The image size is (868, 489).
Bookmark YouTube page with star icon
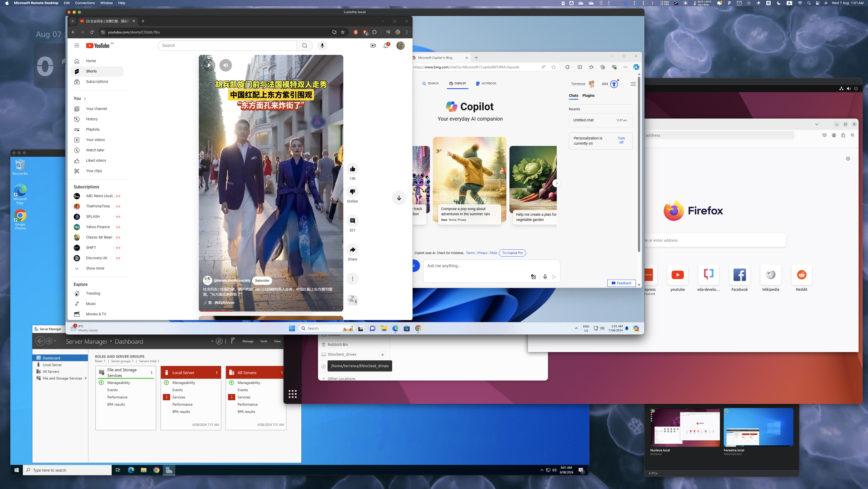343,32
